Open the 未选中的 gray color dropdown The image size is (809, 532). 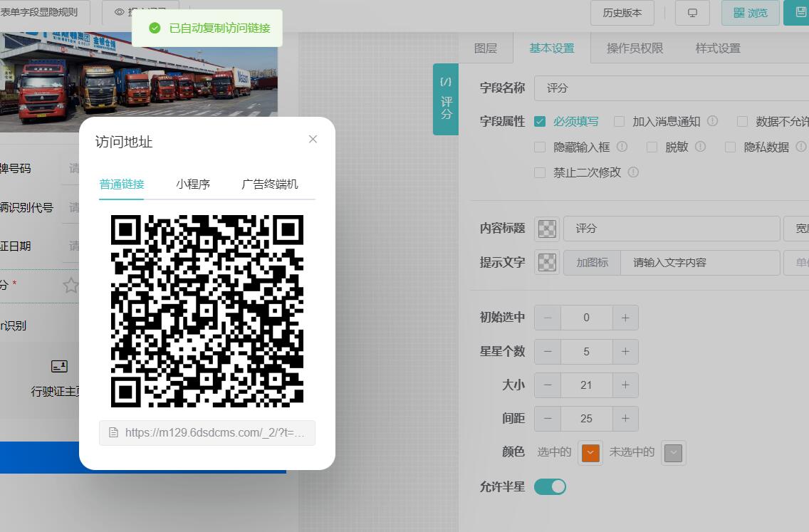point(673,453)
